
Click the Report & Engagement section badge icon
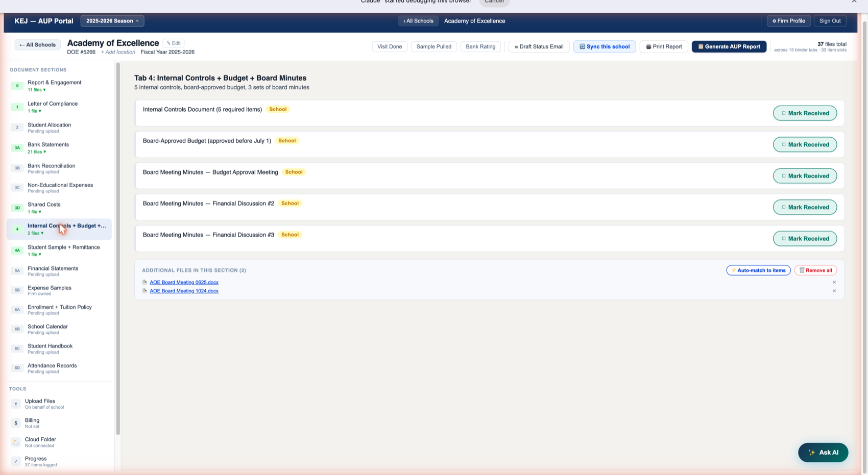tap(17, 86)
